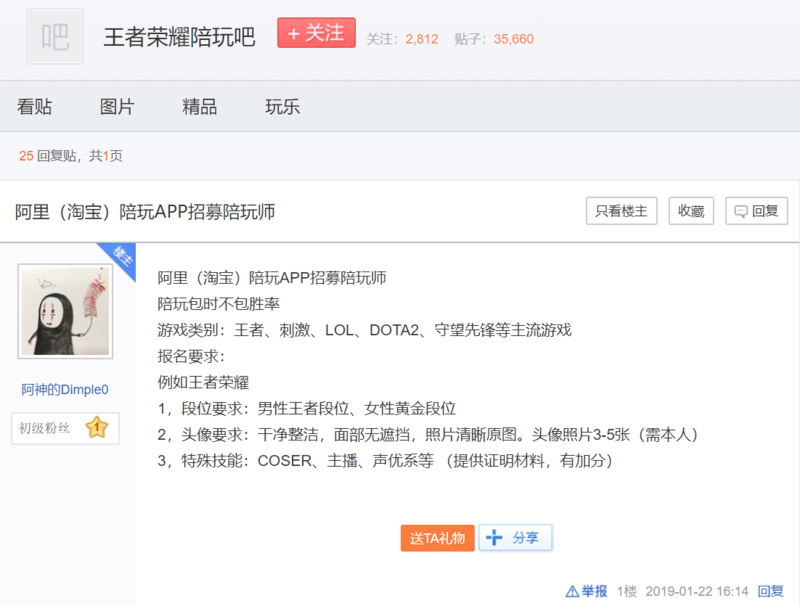Follow the forum with the 关注 button

tap(316, 32)
